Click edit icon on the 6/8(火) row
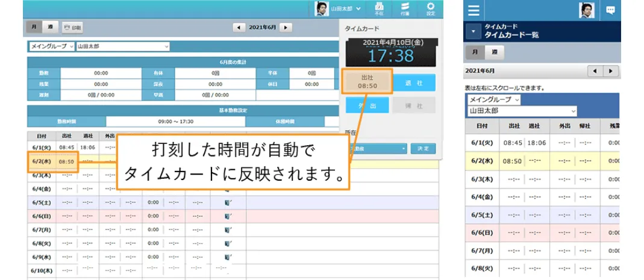Screen dimensions: 644x280 click(x=227, y=243)
